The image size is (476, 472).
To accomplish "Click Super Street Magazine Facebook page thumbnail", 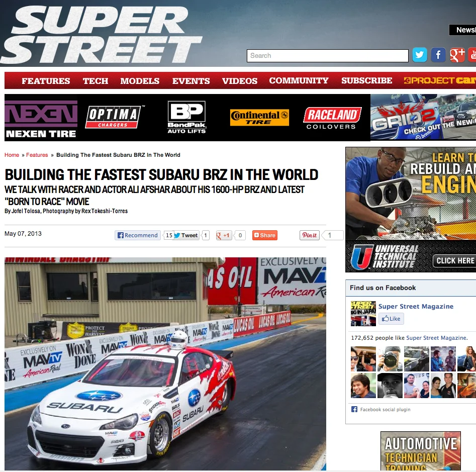I will click(x=363, y=314).
